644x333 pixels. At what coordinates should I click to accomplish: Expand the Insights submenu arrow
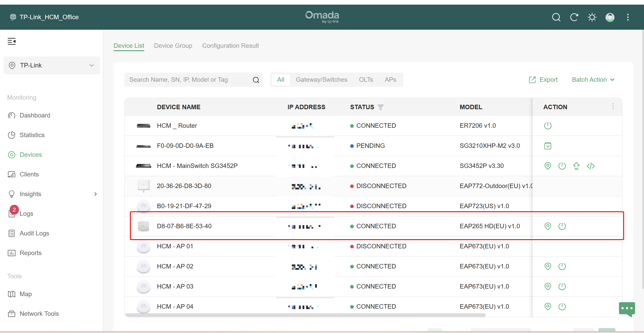pyautogui.click(x=95, y=194)
